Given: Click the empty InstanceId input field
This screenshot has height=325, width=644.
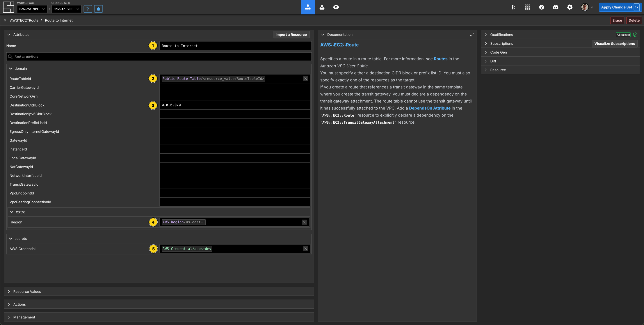Looking at the screenshot, I should pyautogui.click(x=235, y=149).
